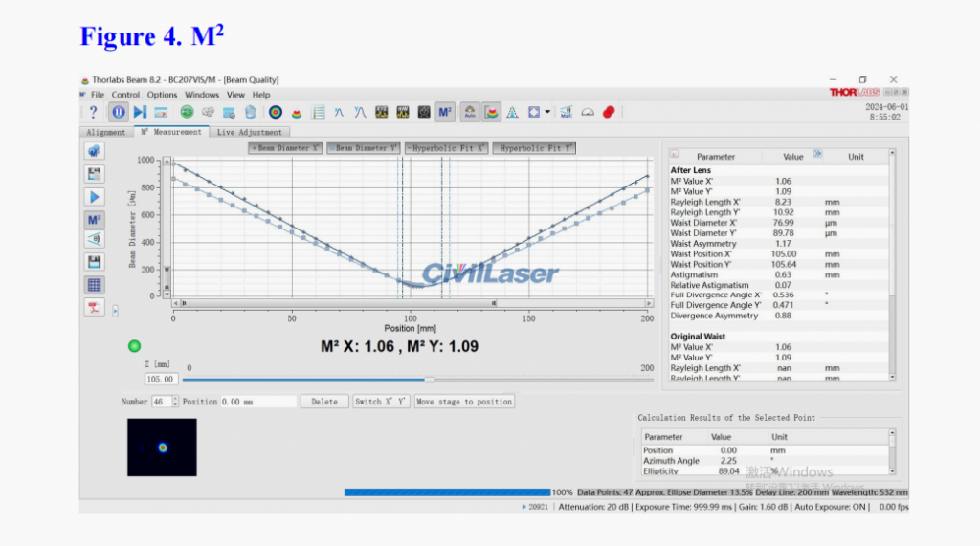Screen dimensions: 980x546
Task: Select the M² Measurement tab
Action: tap(171, 132)
